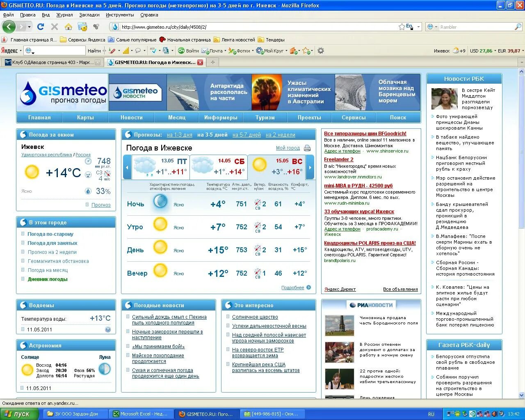Open Удмуртская республика link
This screenshot has width=525, height=420.
[46, 155]
